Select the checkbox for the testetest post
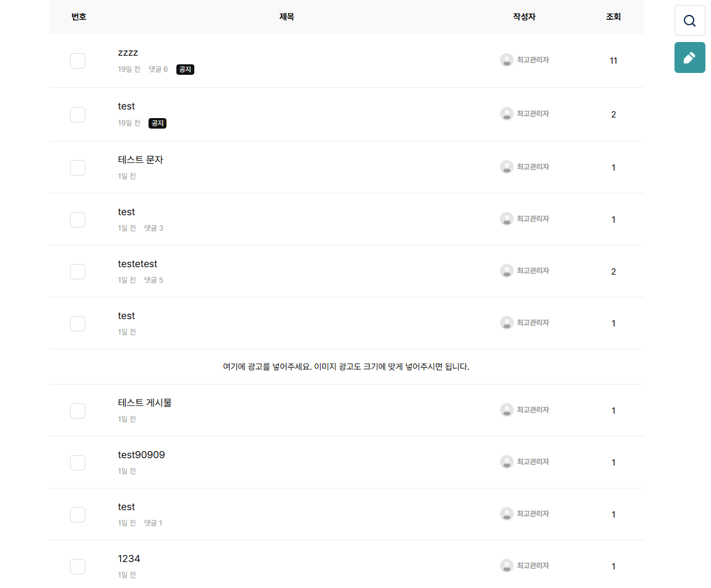The width and height of the screenshot is (711, 588). [x=77, y=271]
